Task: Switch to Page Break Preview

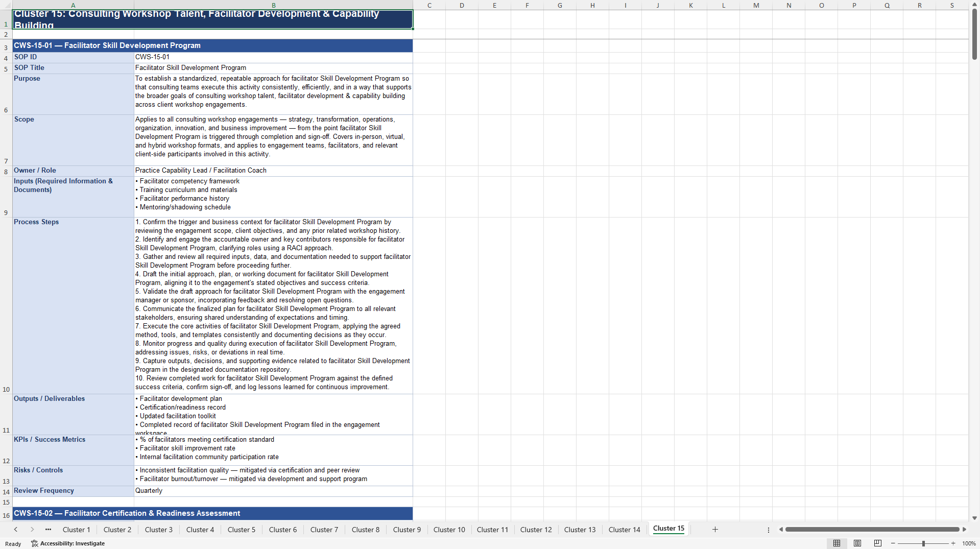Action: pyautogui.click(x=878, y=543)
